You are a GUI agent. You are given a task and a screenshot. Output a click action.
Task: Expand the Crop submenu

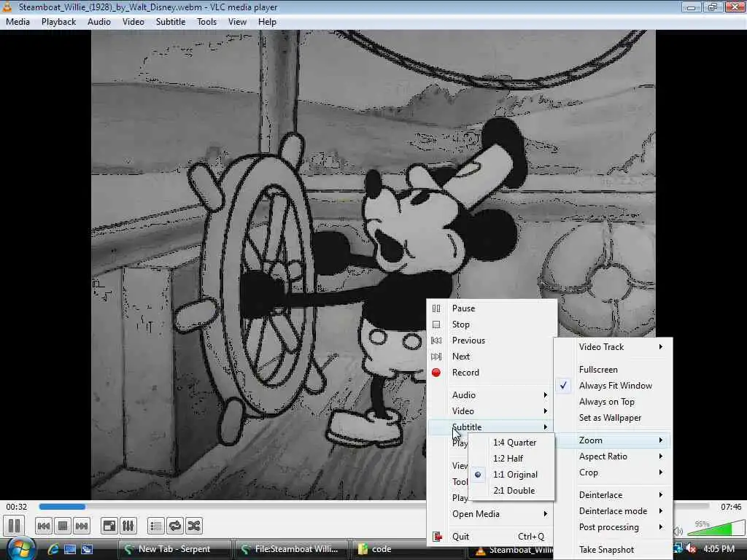613,472
